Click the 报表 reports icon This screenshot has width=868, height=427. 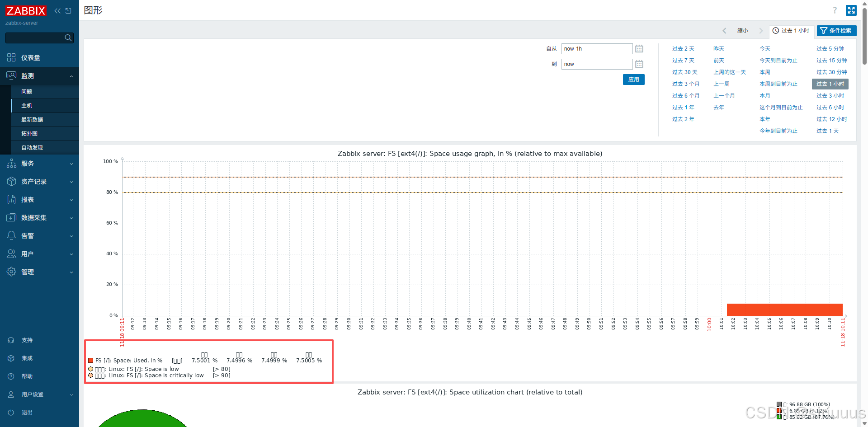11,199
